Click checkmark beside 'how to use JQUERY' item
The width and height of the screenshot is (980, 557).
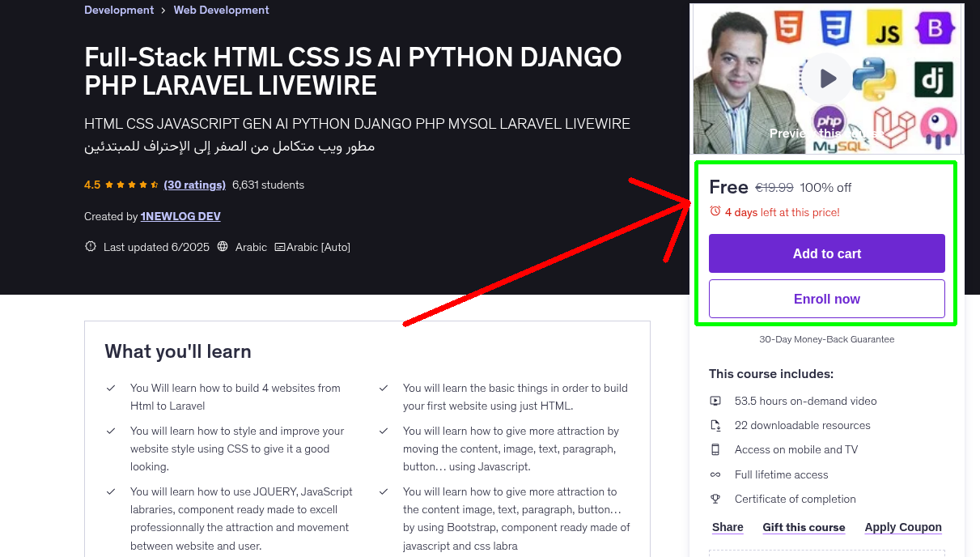click(x=111, y=492)
